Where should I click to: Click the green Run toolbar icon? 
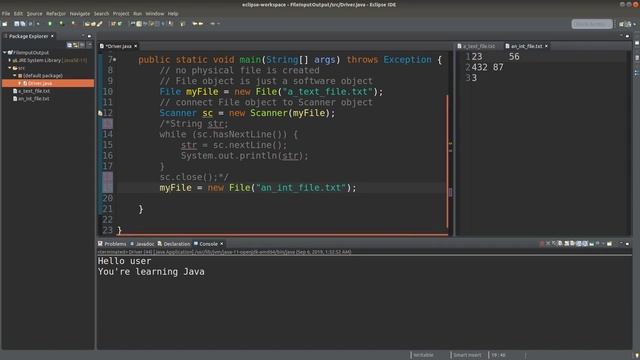(62, 24)
